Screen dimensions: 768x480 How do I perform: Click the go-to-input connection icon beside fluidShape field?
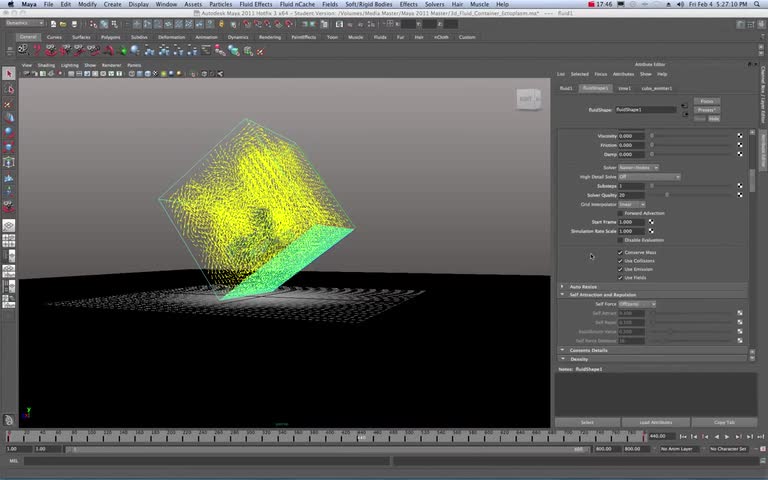(685, 105)
